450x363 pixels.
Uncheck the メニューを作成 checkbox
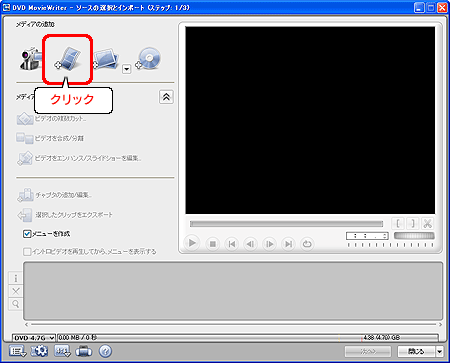tap(27, 234)
